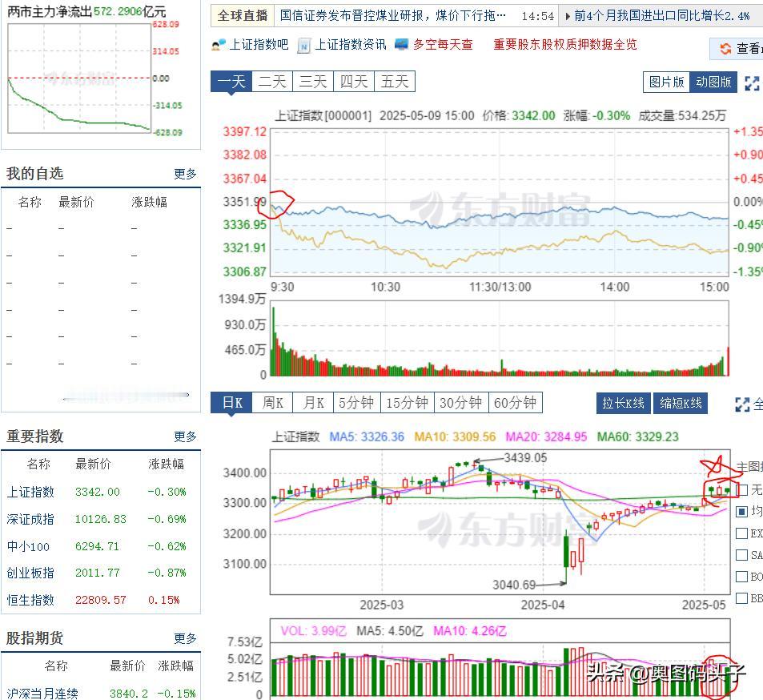Click the intraday volume bar chart

[x=500, y=338]
